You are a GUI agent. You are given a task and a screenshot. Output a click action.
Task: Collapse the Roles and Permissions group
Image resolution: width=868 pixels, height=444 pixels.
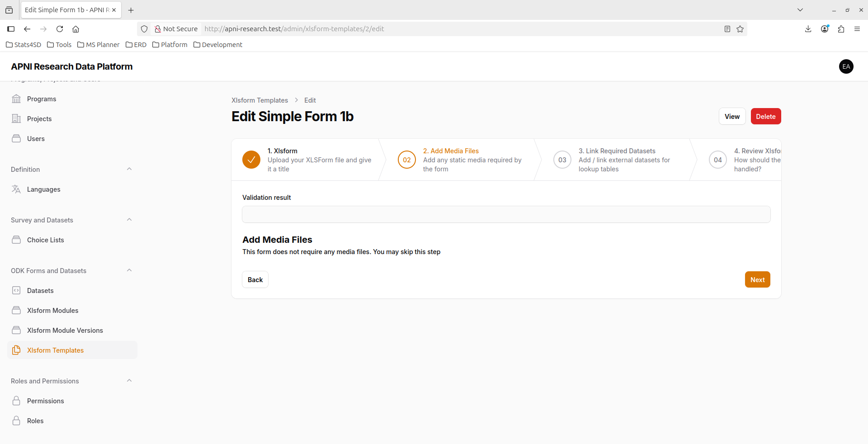click(129, 381)
